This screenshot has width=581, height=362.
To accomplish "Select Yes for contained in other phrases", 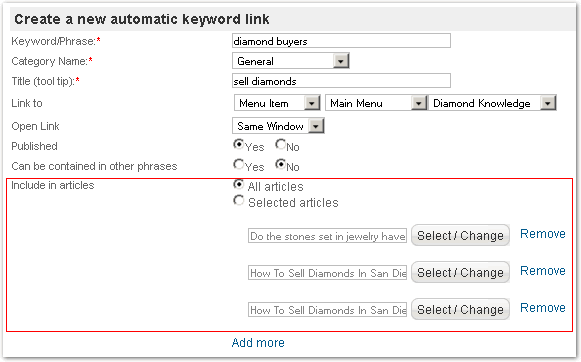I will coord(238,164).
